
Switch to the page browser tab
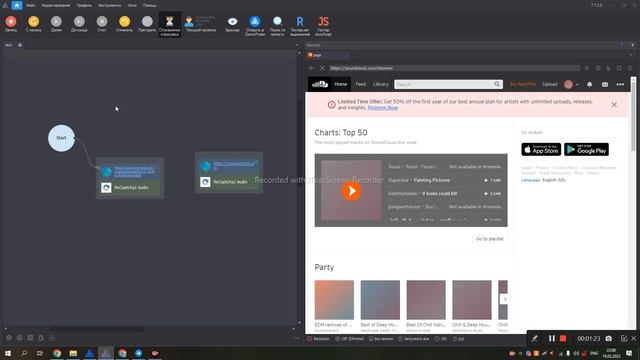tap(329, 55)
